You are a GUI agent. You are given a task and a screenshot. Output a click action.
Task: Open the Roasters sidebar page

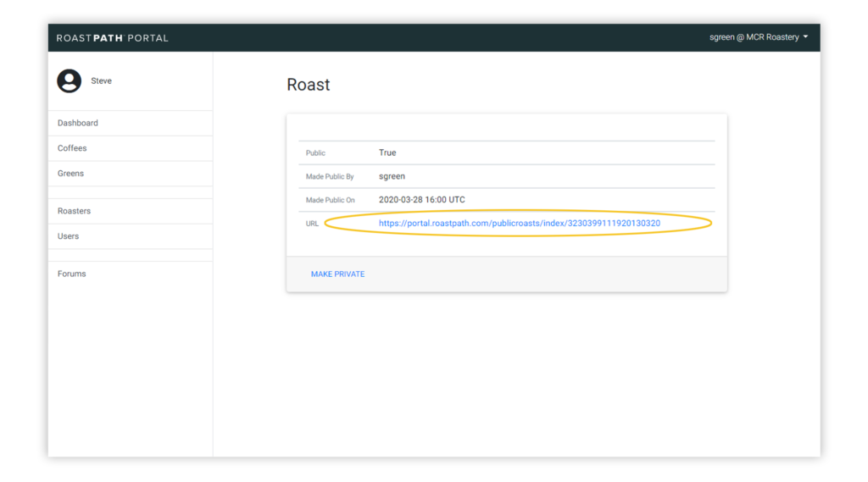tap(131, 211)
